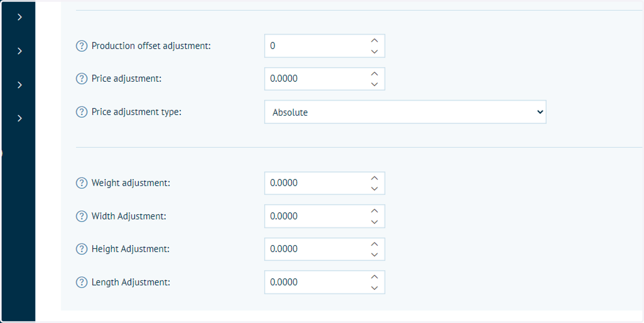Image resolution: width=644 pixels, height=323 pixels.
Task: Click the Height Adjustment help icon
Action: point(82,249)
